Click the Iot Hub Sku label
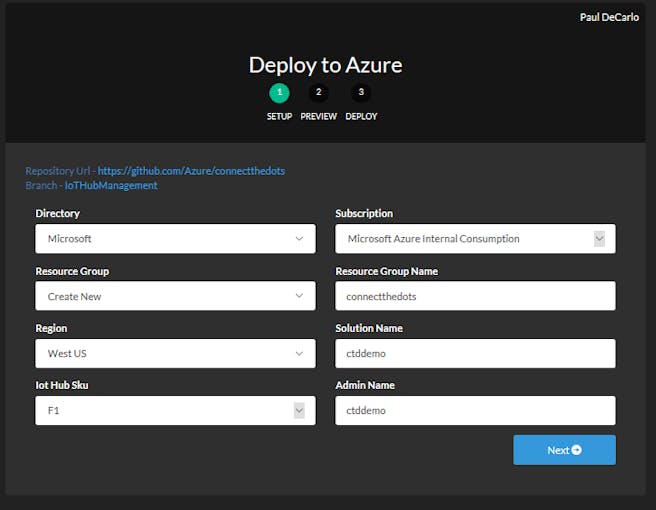The image size is (656, 510). [x=62, y=385]
